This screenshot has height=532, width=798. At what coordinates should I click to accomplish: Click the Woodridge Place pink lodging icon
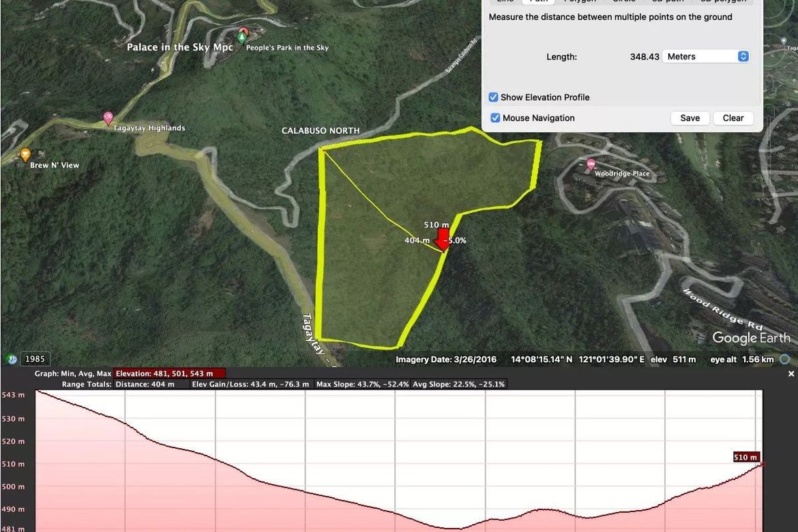pyautogui.click(x=591, y=164)
